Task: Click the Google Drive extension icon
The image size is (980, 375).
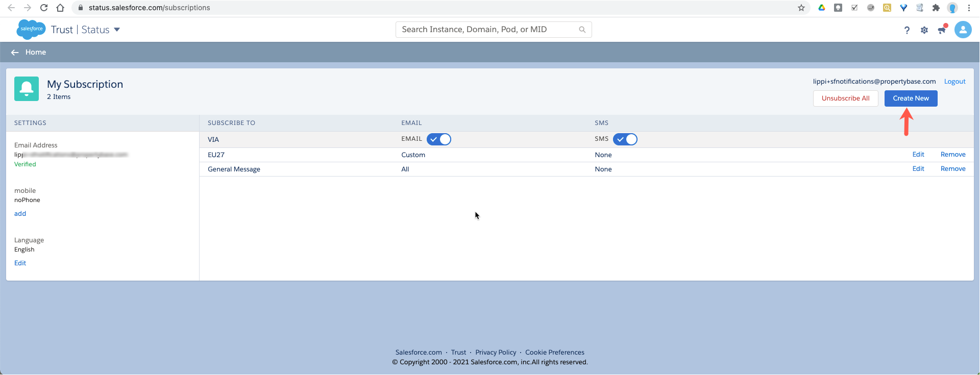Action: point(822,8)
